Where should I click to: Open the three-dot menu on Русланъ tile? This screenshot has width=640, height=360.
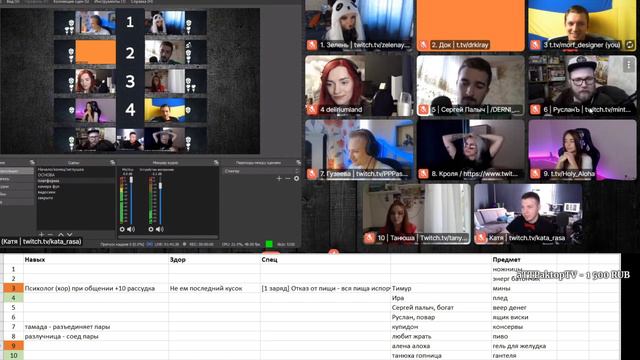coord(629,64)
